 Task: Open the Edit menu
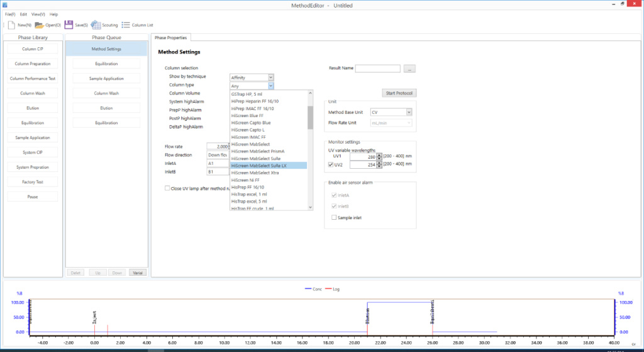pos(23,14)
